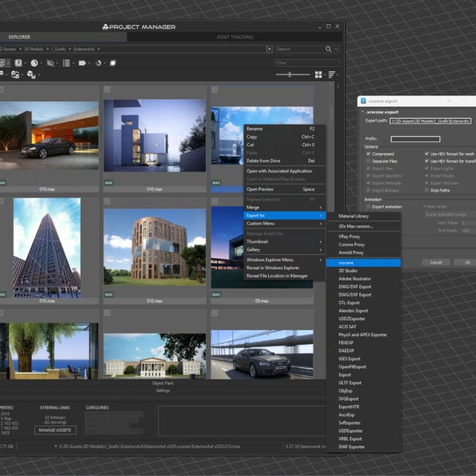This screenshot has height=476, width=476.
Task: Click the Settings link below thumbnails
Action: [163, 390]
